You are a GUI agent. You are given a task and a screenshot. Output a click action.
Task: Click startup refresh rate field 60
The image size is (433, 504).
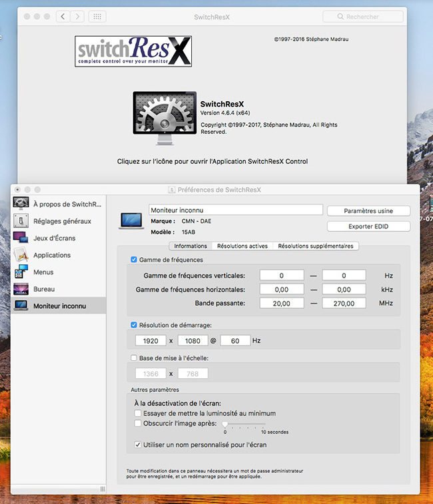point(235,341)
